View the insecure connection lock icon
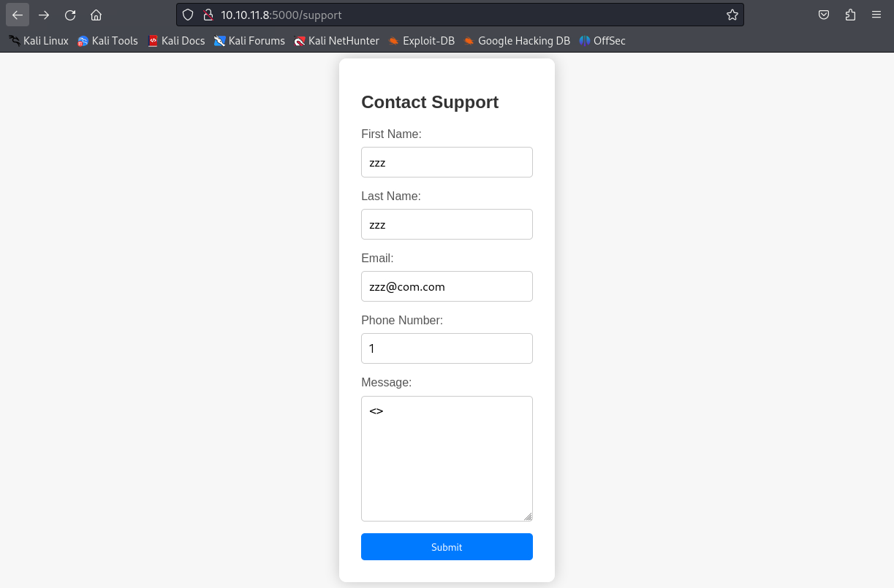Image resolution: width=894 pixels, height=588 pixels. (208, 15)
